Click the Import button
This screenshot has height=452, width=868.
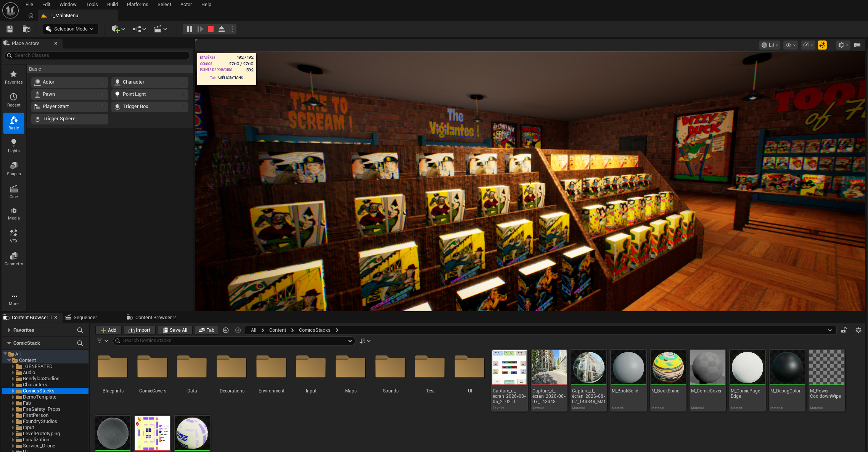tap(140, 330)
